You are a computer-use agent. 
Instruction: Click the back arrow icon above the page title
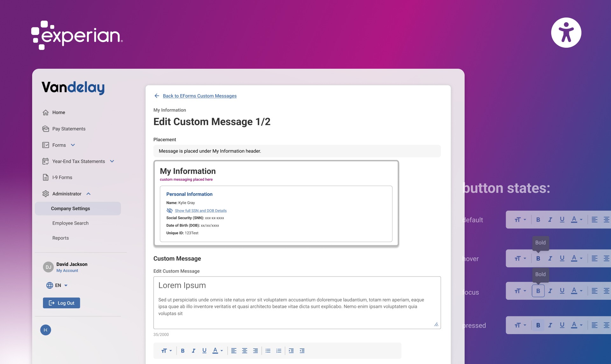pyautogui.click(x=157, y=96)
